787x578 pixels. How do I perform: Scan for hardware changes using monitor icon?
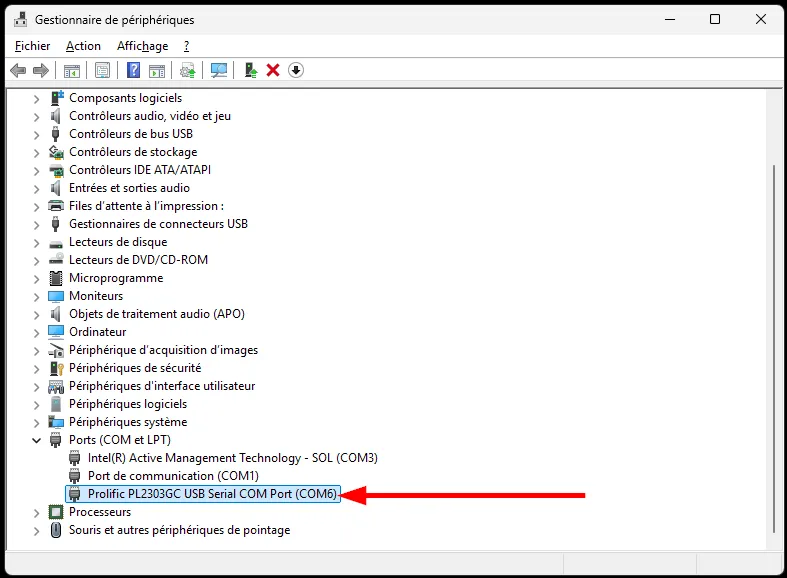click(x=219, y=70)
